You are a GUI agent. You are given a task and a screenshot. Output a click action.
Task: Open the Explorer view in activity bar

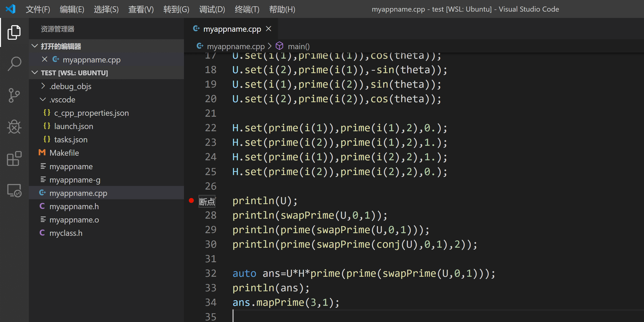coord(14,32)
